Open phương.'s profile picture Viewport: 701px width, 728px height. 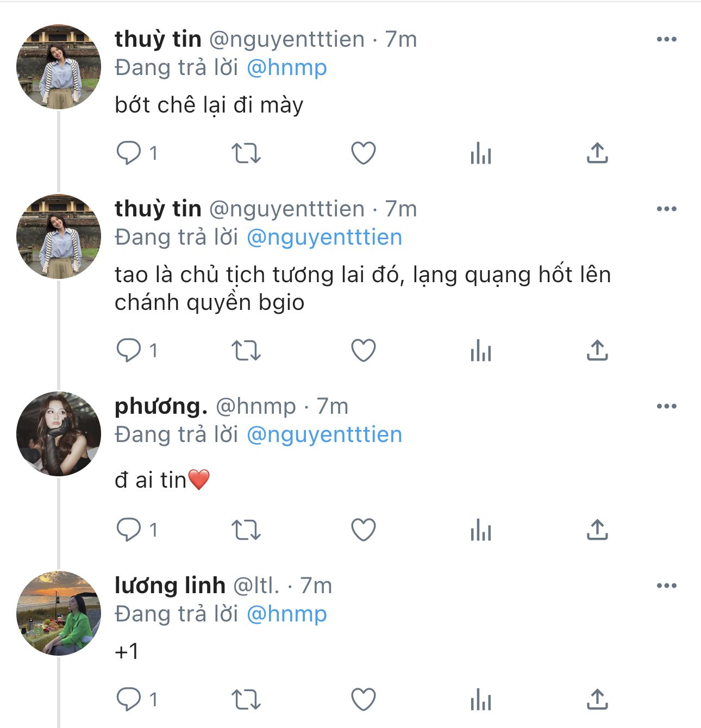[59, 433]
